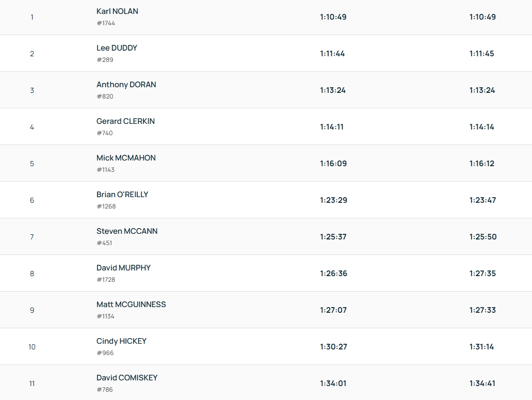
Task: Open Gerard CLERKIN's race details
Action: (125, 121)
